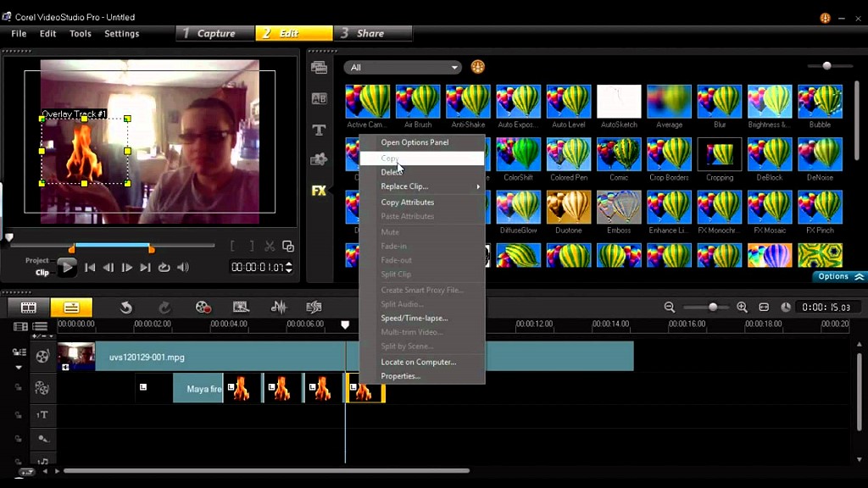
Task: Open the Graphic library icon
Action: pyautogui.click(x=319, y=160)
